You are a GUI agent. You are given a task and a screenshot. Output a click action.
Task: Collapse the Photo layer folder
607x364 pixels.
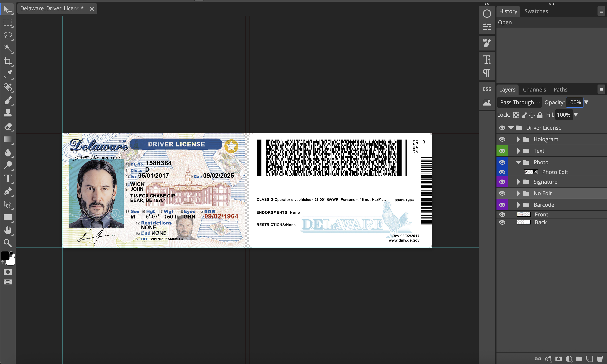pyautogui.click(x=518, y=162)
